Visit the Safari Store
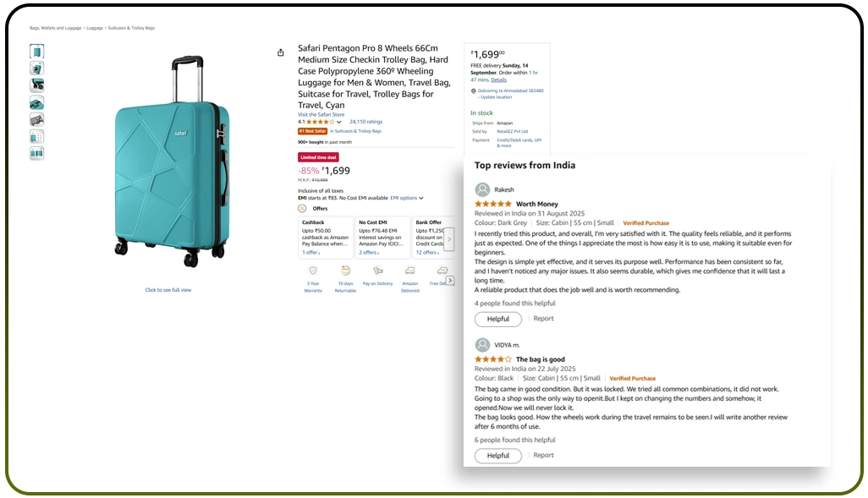This screenshot has height=498, width=868. click(x=321, y=113)
